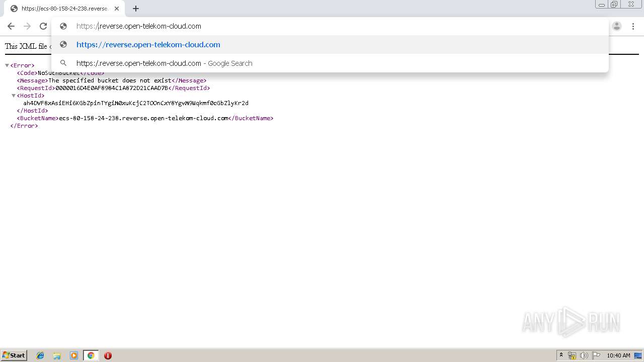Click the Chrome taskbar button
Viewport: 644px width, 362px height.
tap(91, 355)
